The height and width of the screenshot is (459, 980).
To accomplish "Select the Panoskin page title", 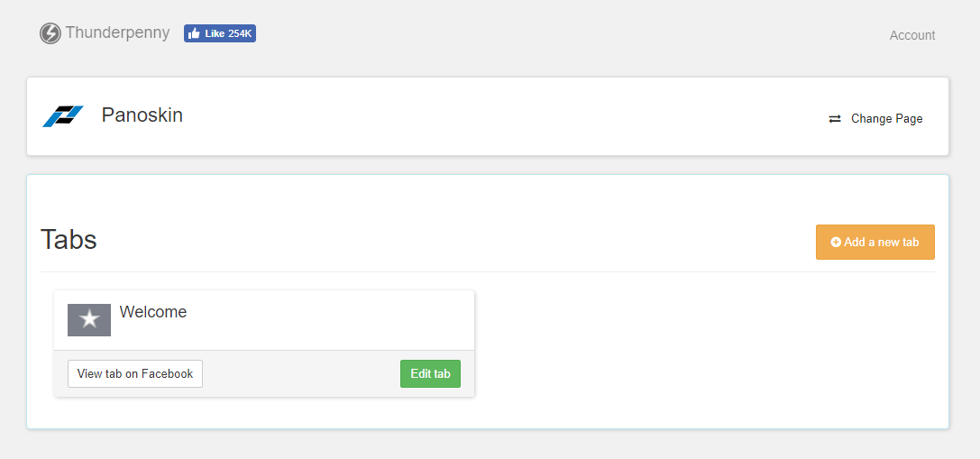I will point(142,115).
